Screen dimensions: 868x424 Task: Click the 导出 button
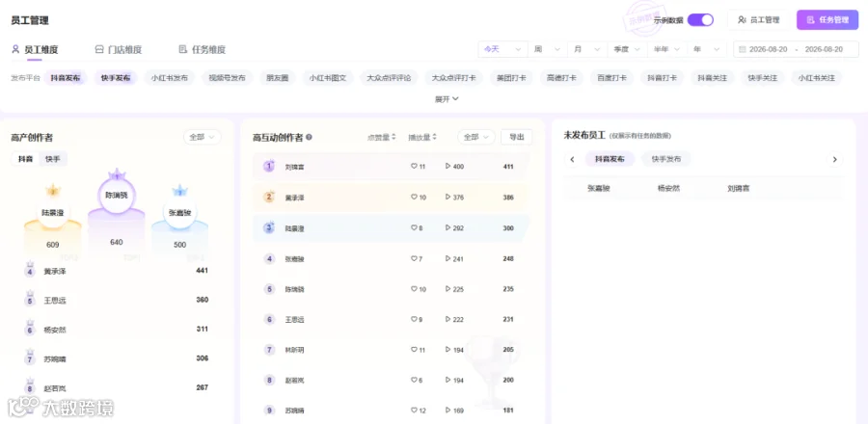click(x=517, y=137)
